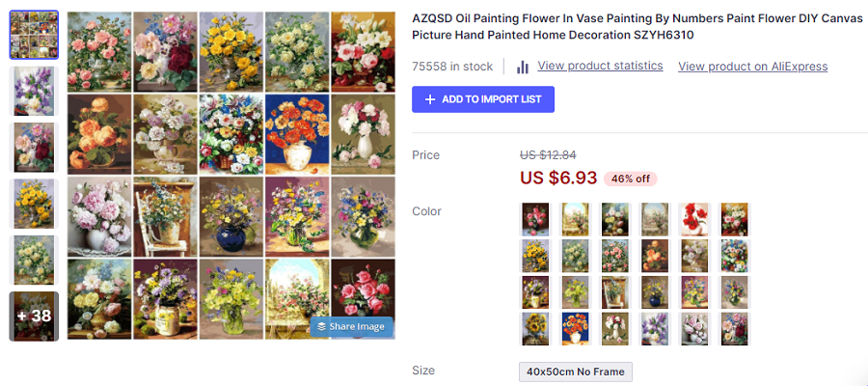This screenshot has height=386, width=868.
Task: Pick the purple lilac color swatch in bottom row
Action: [654, 329]
